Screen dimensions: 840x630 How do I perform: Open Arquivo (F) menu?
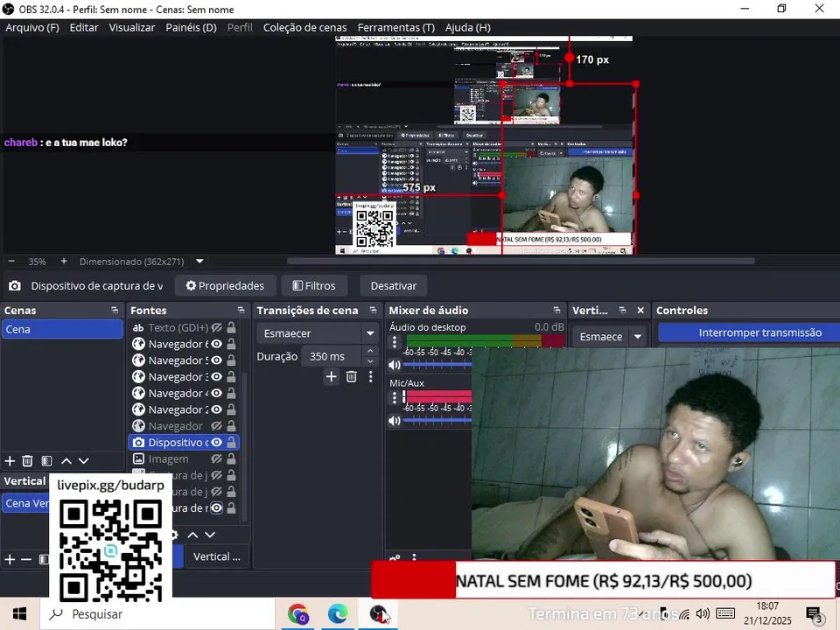point(32,27)
